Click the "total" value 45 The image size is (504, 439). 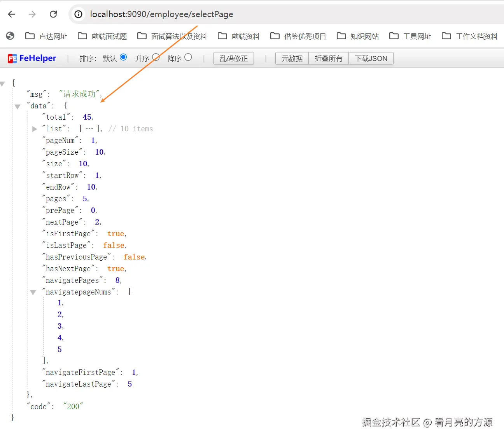click(x=87, y=117)
